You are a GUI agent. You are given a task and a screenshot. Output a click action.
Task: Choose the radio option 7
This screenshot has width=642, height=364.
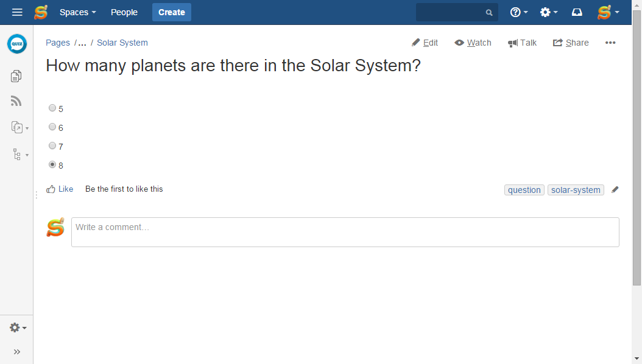pyautogui.click(x=52, y=145)
